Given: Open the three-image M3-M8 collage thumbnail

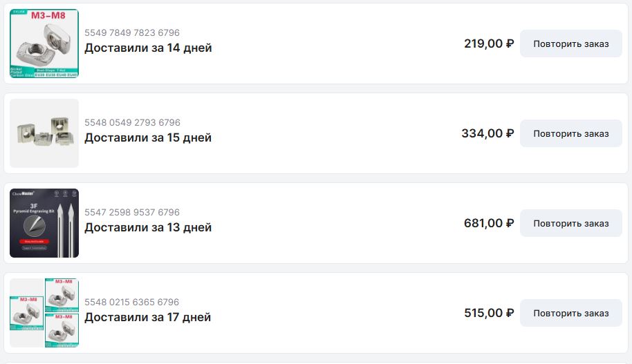Looking at the screenshot, I should 44,313.
